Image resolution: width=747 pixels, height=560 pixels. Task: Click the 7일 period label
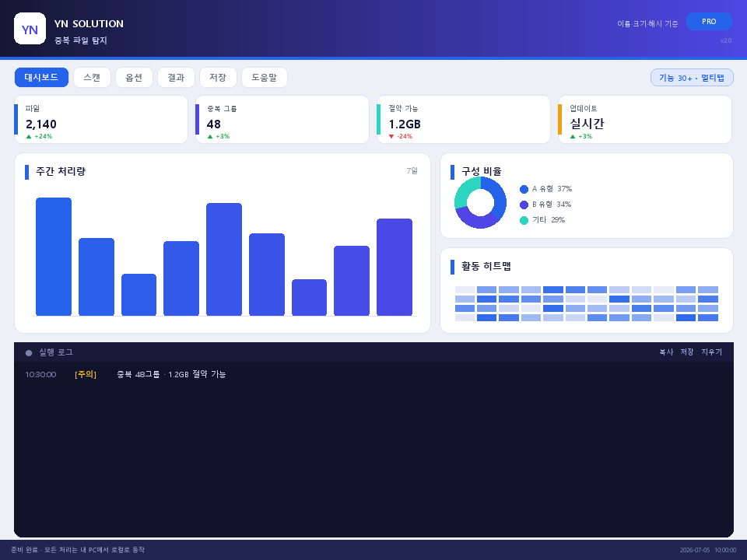(x=412, y=170)
